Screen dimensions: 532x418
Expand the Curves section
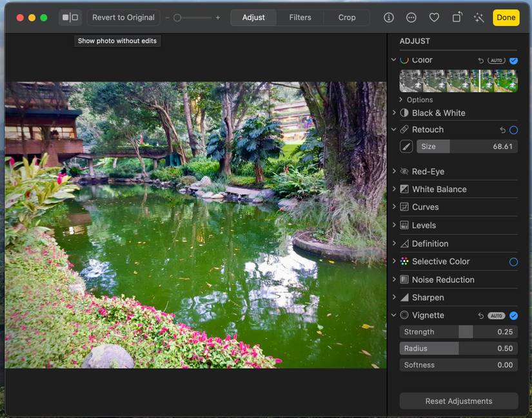394,206
